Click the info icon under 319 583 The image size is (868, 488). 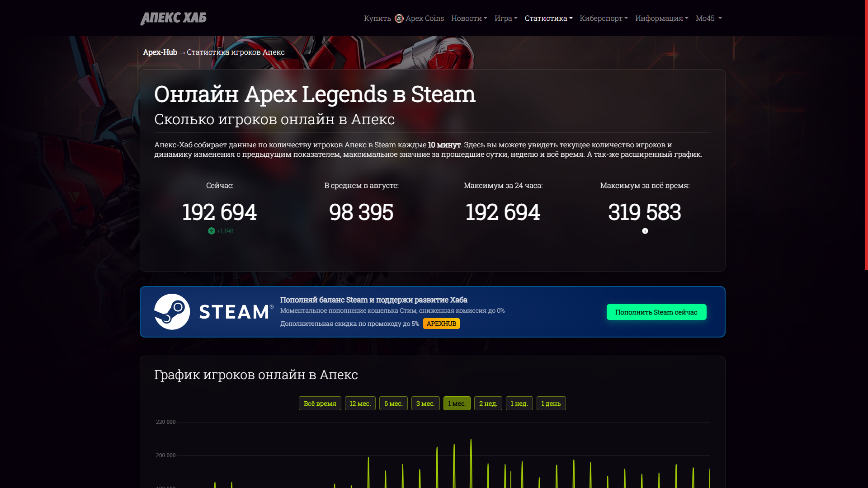(x=645, y=231)
